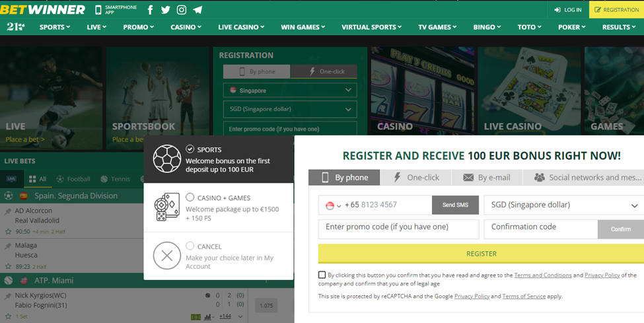
Task: Open the LIVE menu dropdown
Action: click(96, 27)
